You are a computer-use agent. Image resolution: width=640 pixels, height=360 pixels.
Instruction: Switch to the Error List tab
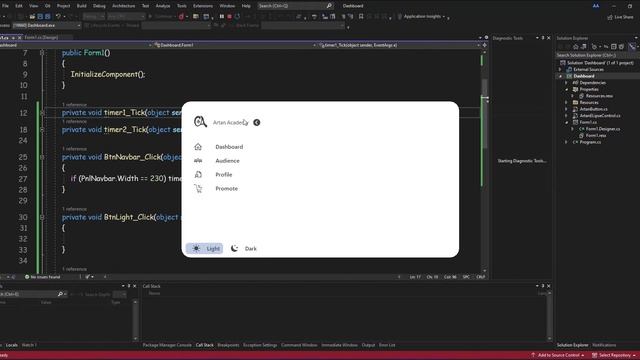point(387,345)
